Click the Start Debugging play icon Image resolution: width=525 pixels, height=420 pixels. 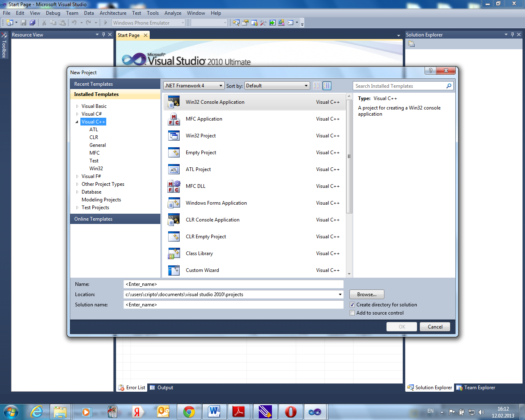tap(105, 23)
